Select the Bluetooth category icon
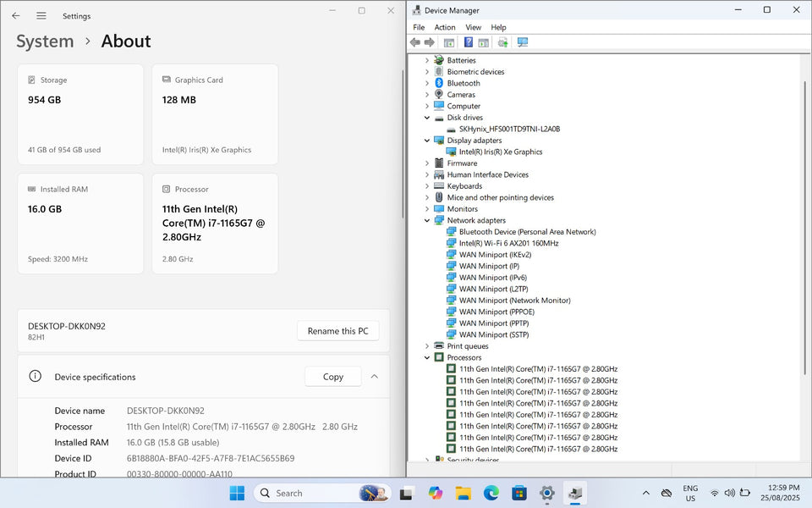 click(x=439, y=83)
